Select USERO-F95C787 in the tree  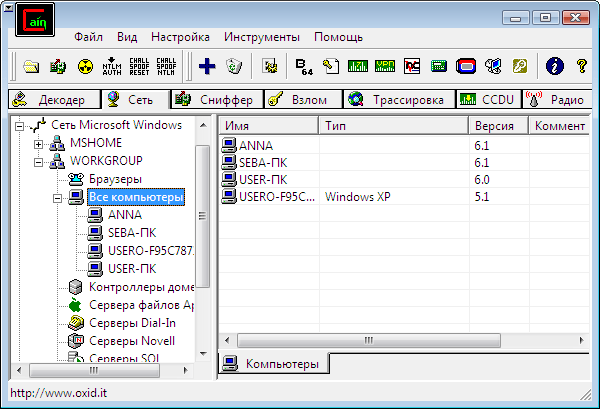151,251
